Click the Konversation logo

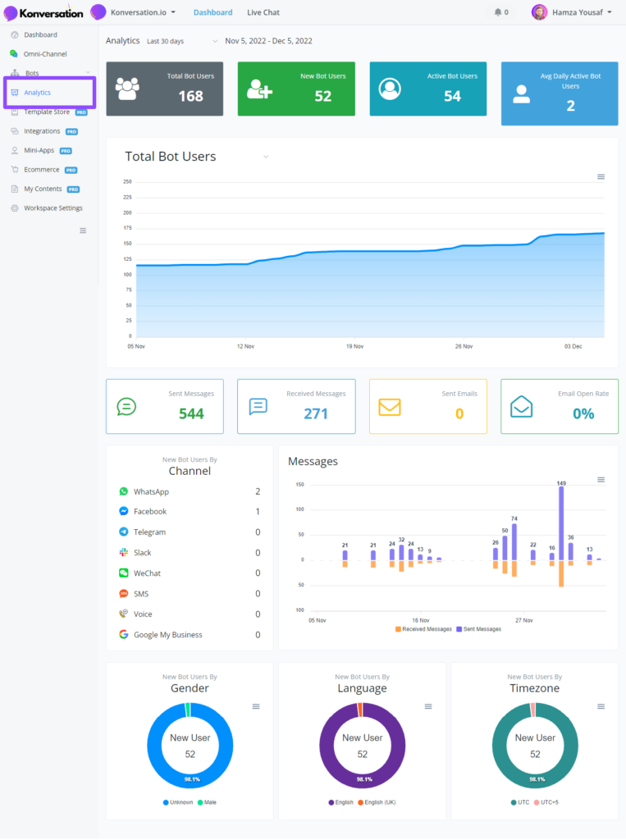43,12
